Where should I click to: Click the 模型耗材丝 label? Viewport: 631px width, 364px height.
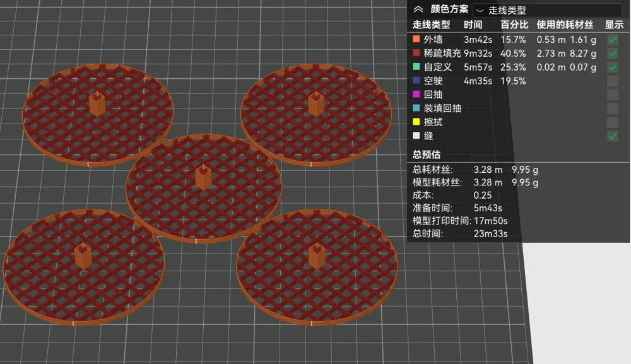click(x=437, y=182)
